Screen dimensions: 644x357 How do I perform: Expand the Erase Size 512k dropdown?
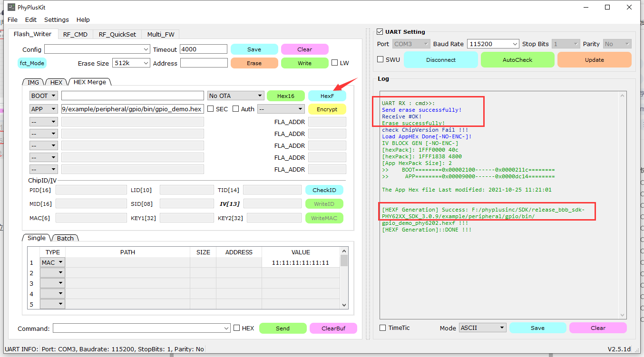[146, 63]
